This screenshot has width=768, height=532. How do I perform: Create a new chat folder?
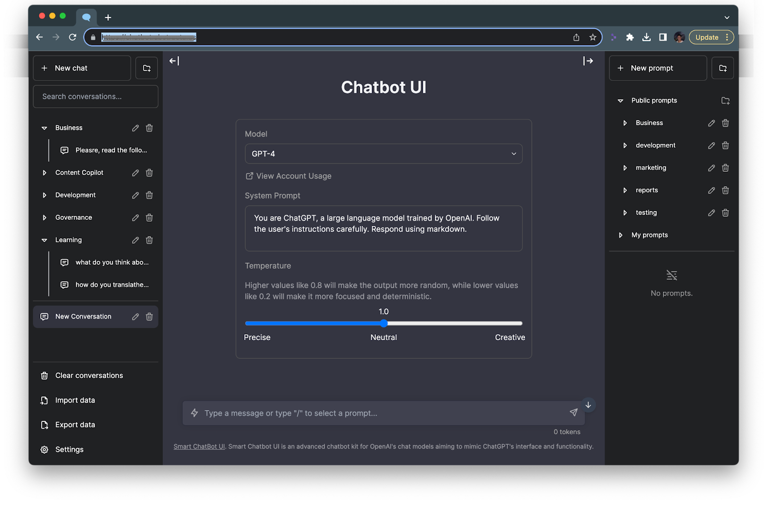pos(147,68)
